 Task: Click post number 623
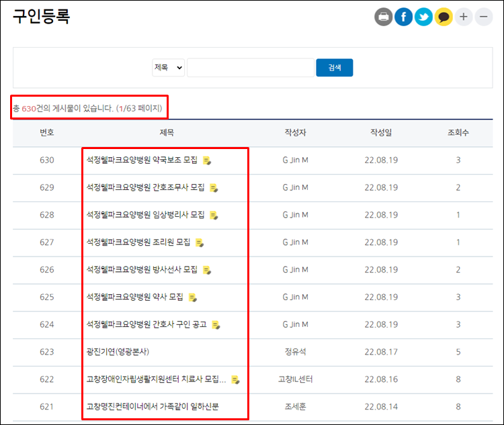pyautogui.click(x=47, y=352)
